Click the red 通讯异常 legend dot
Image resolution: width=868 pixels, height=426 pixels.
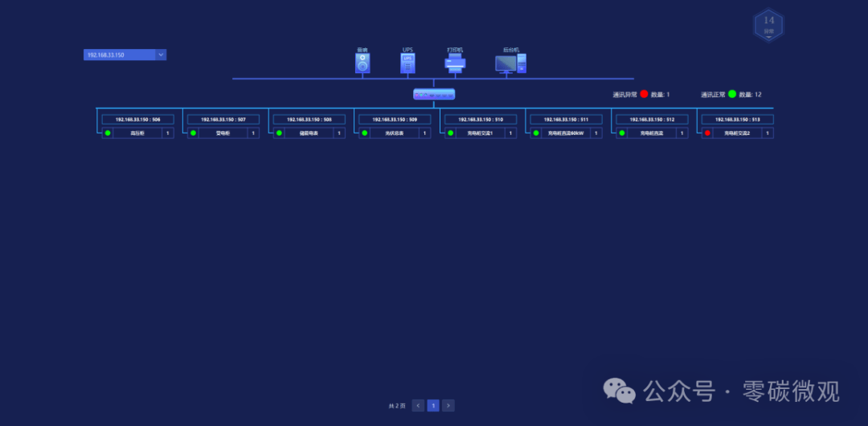coord(644,94)
